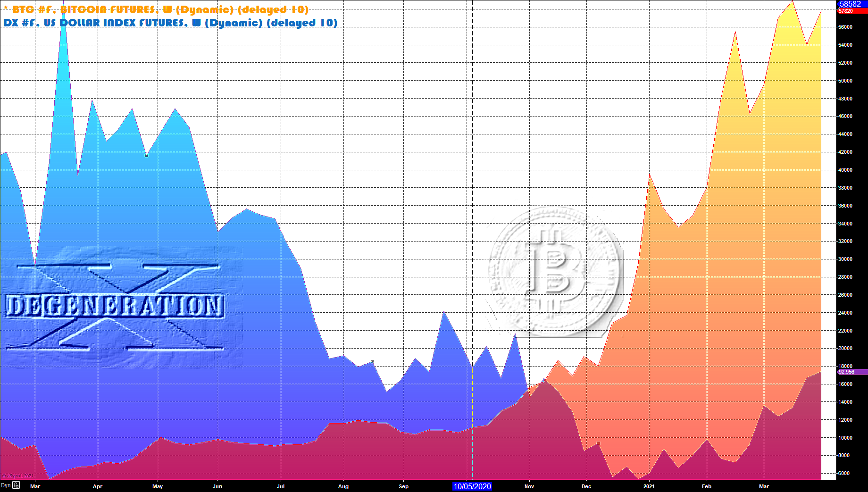
Task: Click the Jun date axis label
Action: point(217,486)
